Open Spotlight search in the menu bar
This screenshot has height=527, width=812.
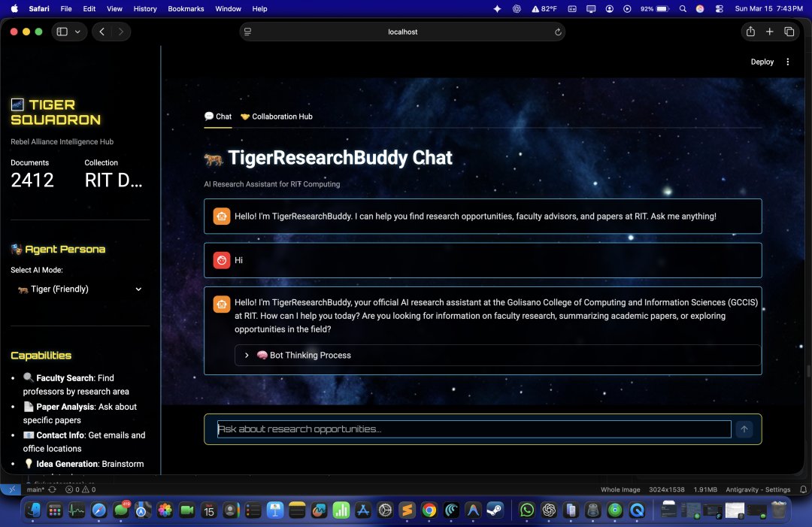[683, 9]
